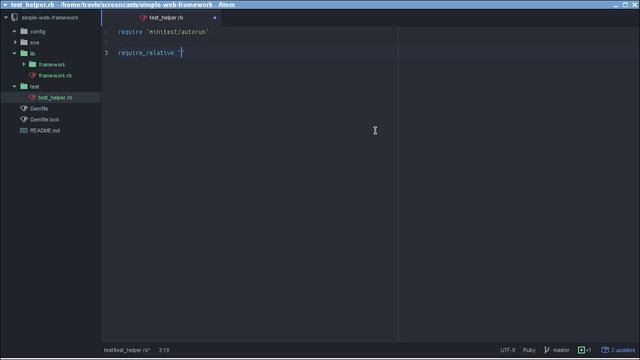This screenshot has height=360, width=640.
Task: Click line number 3 in gutter
Action: click(107, 53)
